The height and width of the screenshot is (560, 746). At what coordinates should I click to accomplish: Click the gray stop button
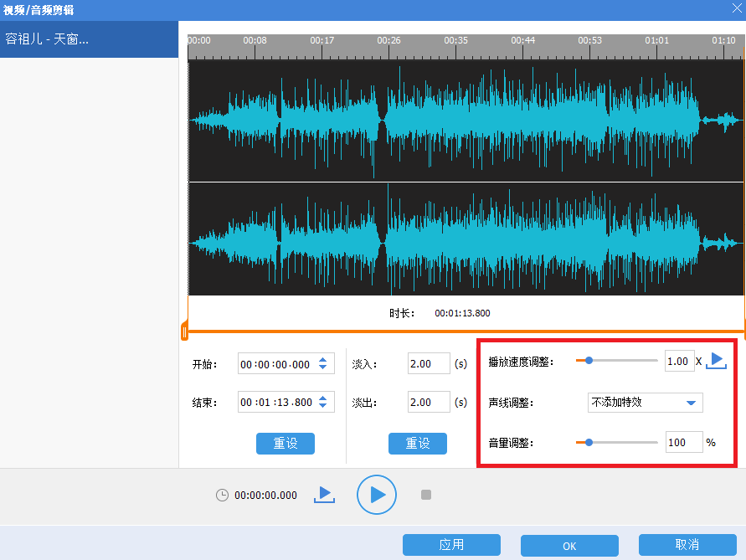[x=426, y=495]
